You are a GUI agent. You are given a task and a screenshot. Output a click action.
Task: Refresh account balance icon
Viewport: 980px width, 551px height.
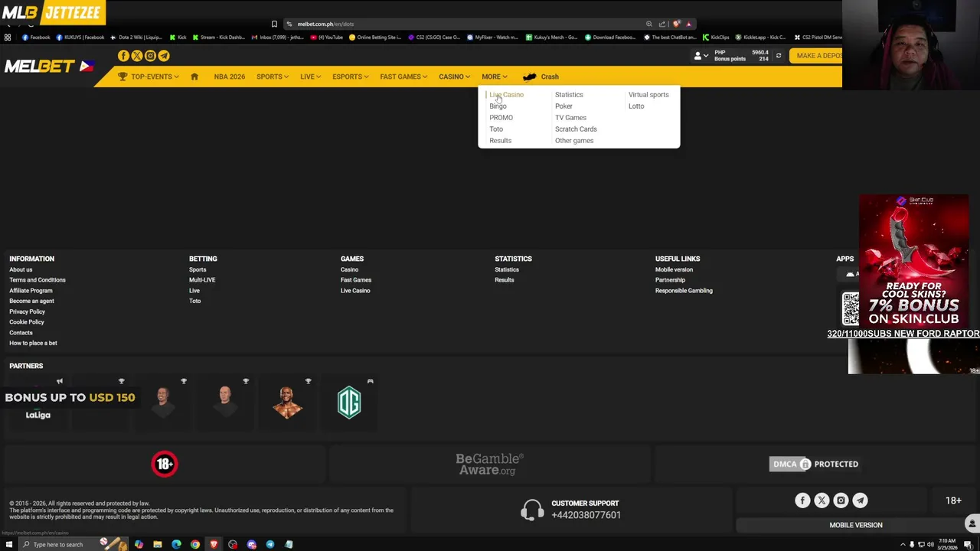(x=779, y=56)
